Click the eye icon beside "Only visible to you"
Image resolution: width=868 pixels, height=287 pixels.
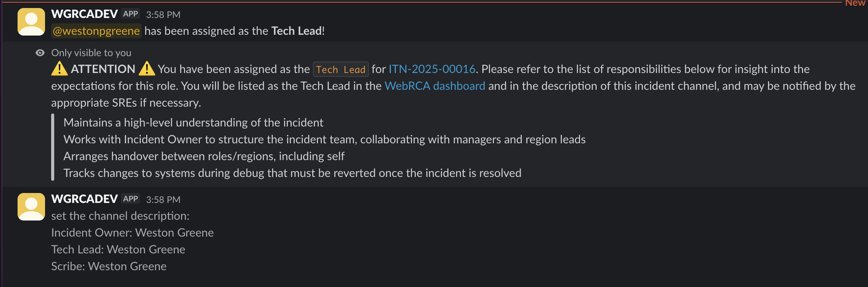(x=40, y=53)
